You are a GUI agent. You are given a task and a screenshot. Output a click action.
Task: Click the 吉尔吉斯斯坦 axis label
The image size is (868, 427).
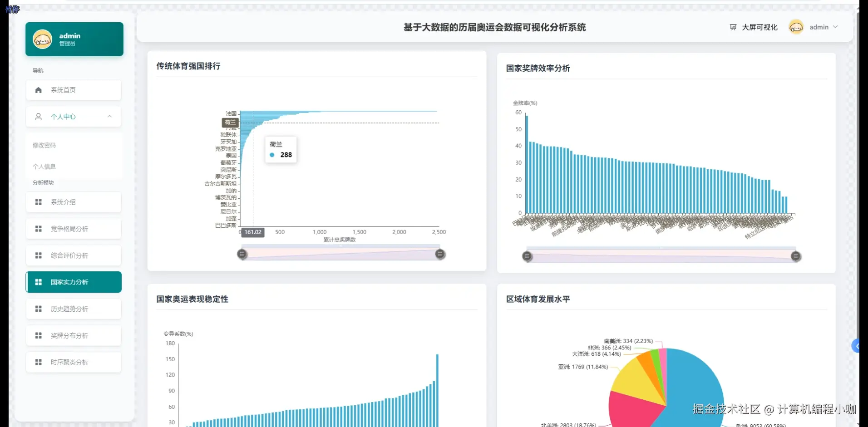221,184
